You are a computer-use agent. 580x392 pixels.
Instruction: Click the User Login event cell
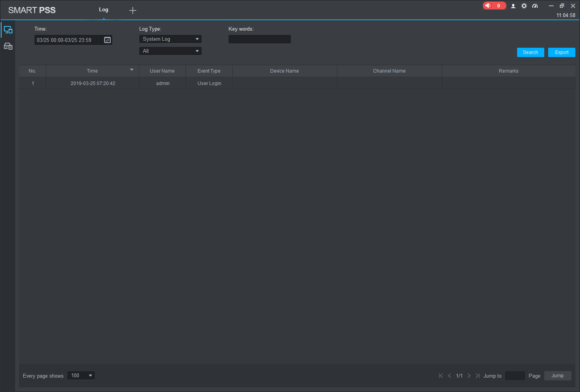pos(209,83)
